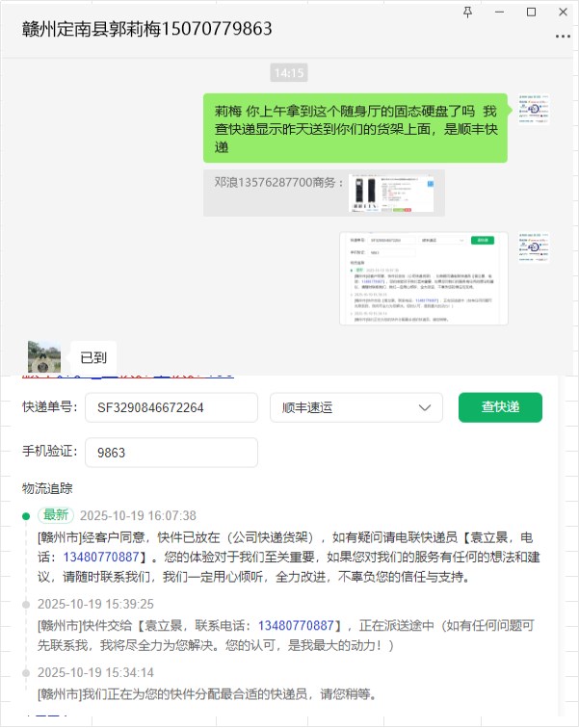This screenshot has width=579, height=728.
Task: Click phone link 13480770887 in latest update
Action: click(x=101, y=557)
